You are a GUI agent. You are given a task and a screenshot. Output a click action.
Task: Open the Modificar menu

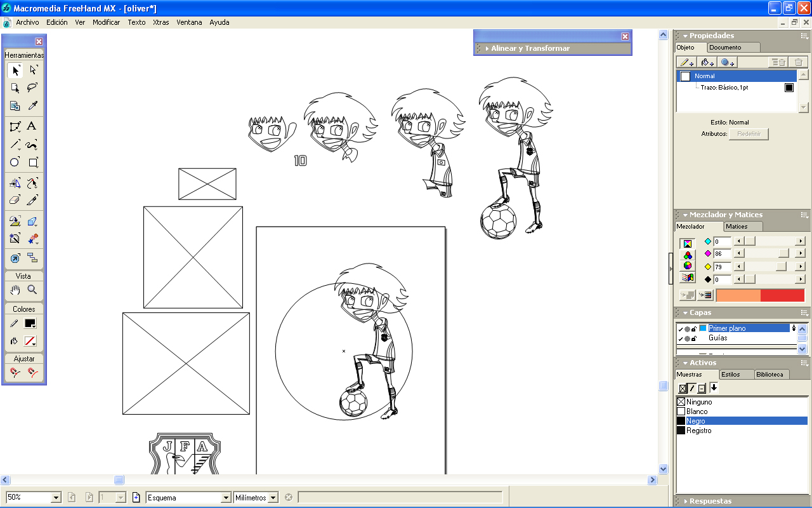click(x=106, y=22)
